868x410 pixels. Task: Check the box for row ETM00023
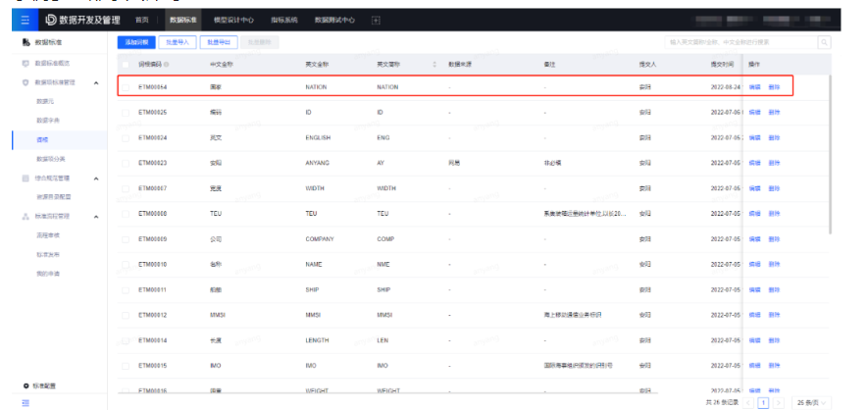[x=126, y=163]
